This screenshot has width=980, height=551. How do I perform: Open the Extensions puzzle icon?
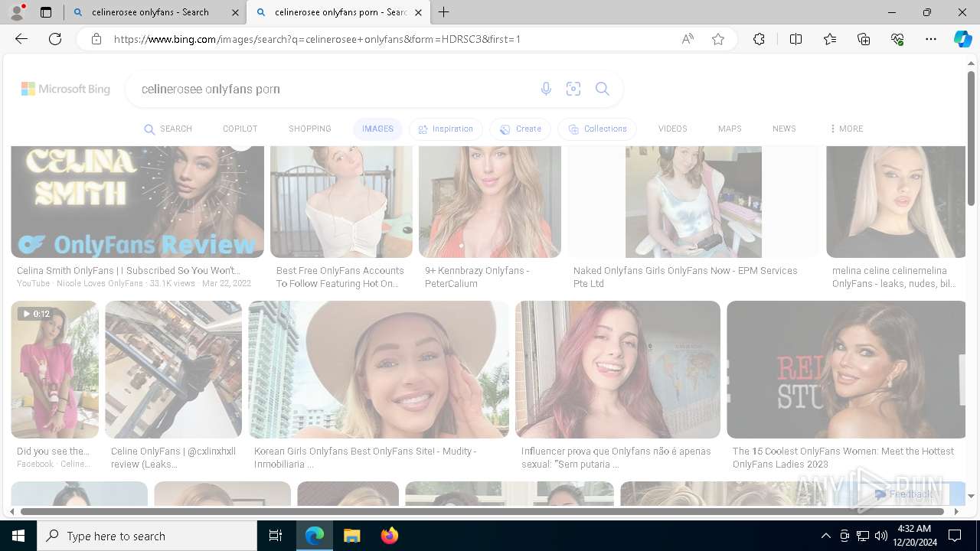coord(759,39)
